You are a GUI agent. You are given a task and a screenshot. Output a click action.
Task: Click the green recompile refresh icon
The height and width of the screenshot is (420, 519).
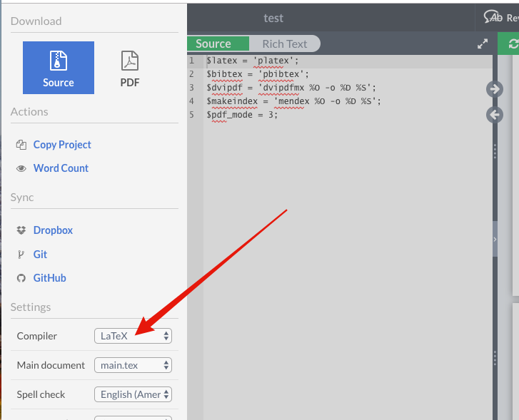point(513,43)
